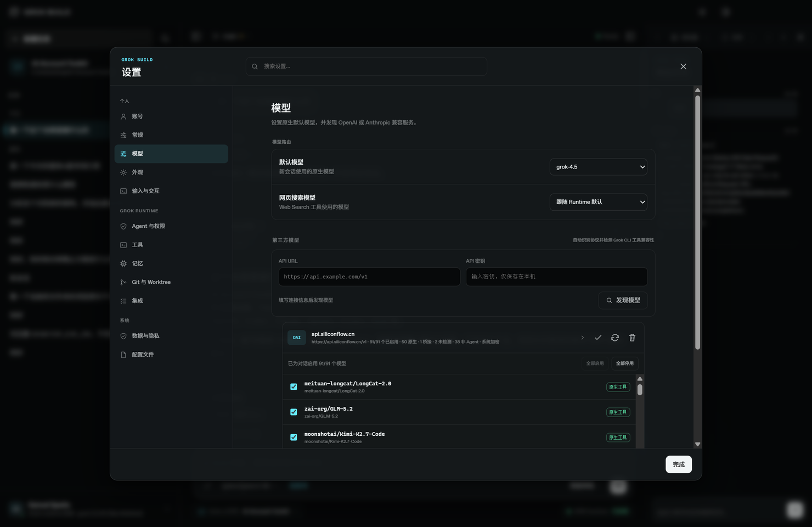The image size is (812, 527).
Task: Click the api.siliconflow.cn provider name
Action: 333,334
